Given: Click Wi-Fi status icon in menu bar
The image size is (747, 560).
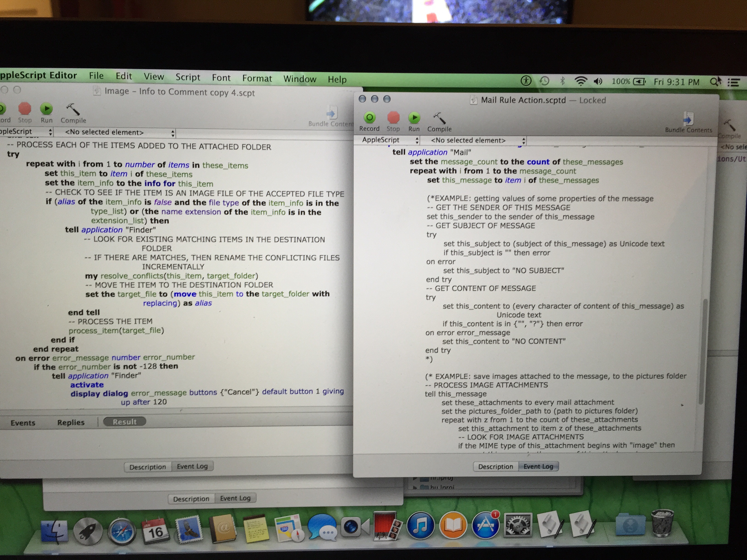Looking at the screenshot, I should pyautogui.click(x=581, y=81).
